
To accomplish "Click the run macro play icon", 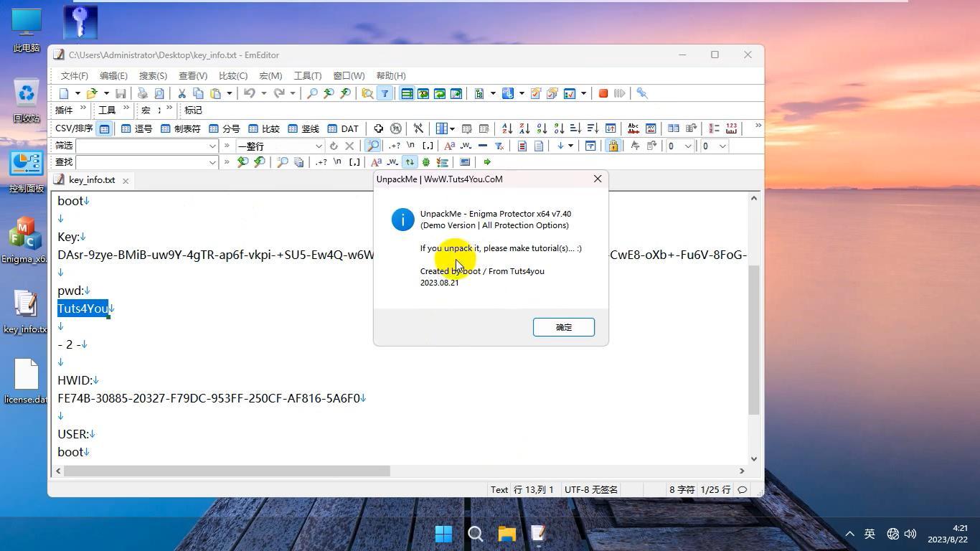I will point(620,93).
